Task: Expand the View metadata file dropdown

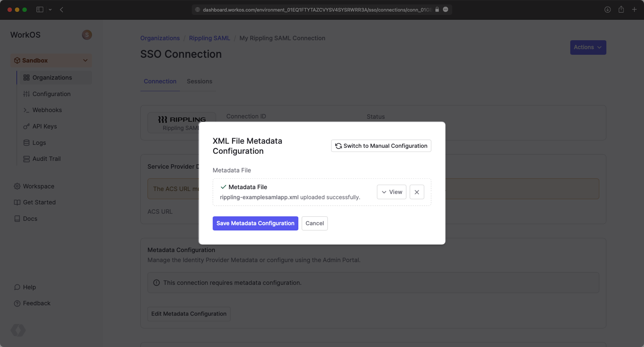Action: (391, 192)
